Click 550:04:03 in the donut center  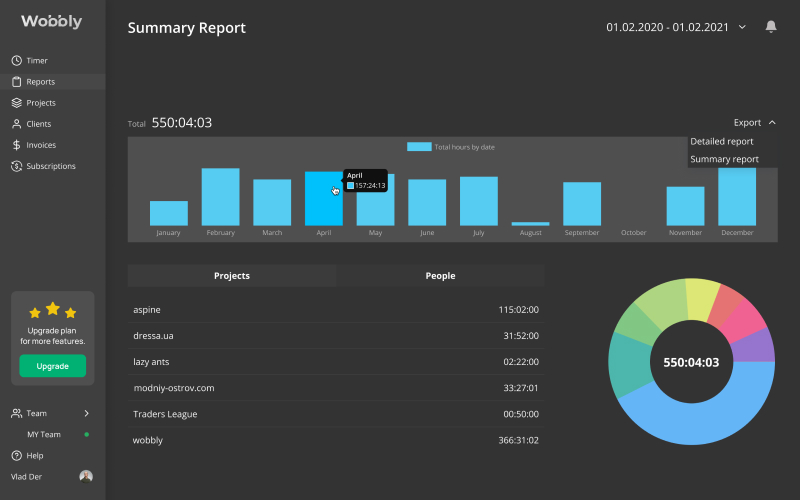pyautogui.click(x=691, y=362)
